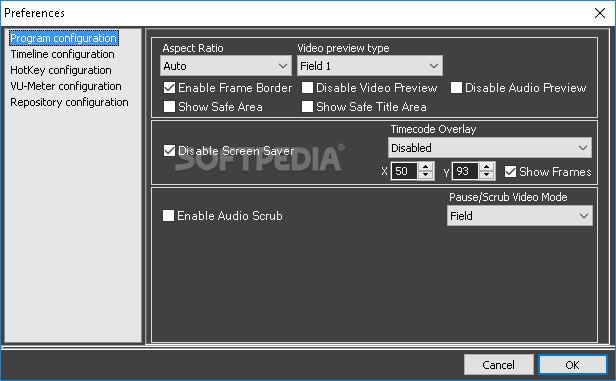The width and height of the screenshot is (616, 381).
Task: Toggle Disable Screen Saver checkbox
Action: coord(169,150)
